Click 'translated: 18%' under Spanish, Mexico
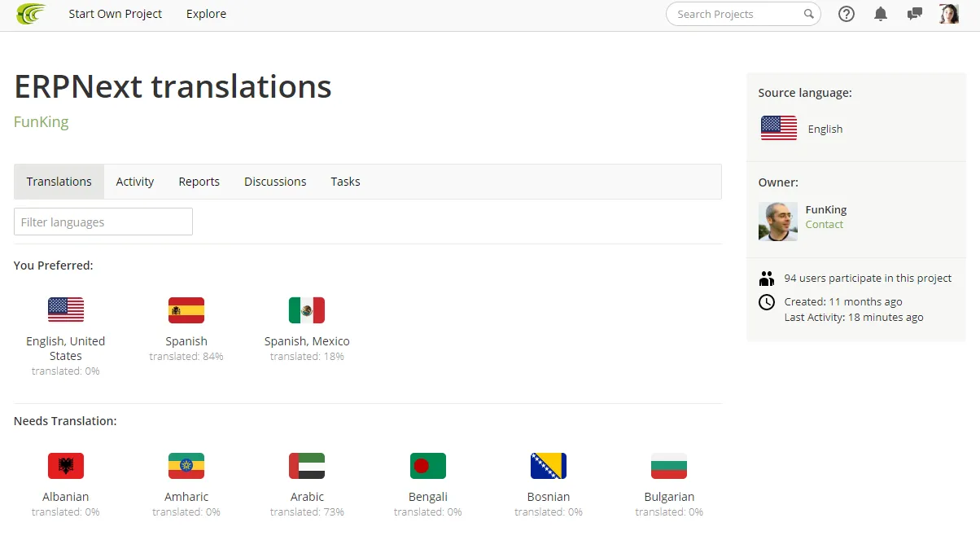The height and width of the screenshot is (540, 980). 307,357
